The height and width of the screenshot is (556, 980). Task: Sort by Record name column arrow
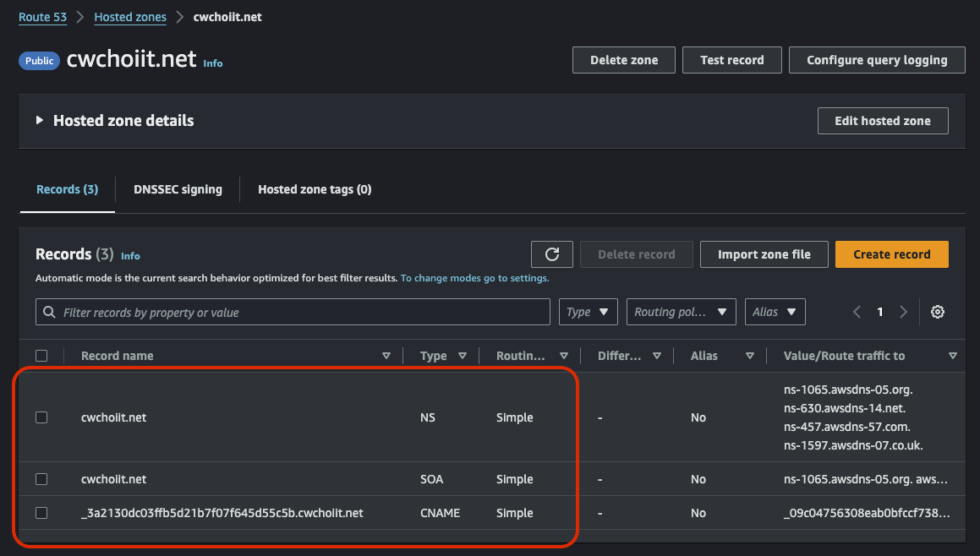(x=386, y=356)
